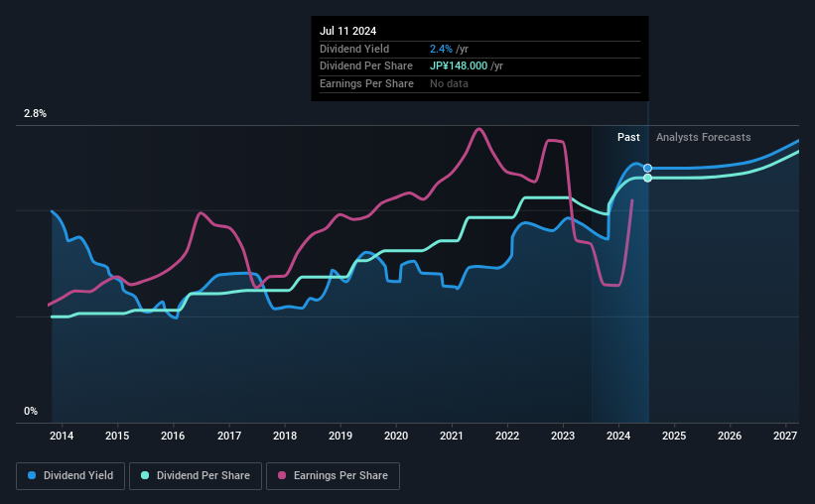
Task: Click the teal Dividend Per Share legend dot
Action: point(145,475)
